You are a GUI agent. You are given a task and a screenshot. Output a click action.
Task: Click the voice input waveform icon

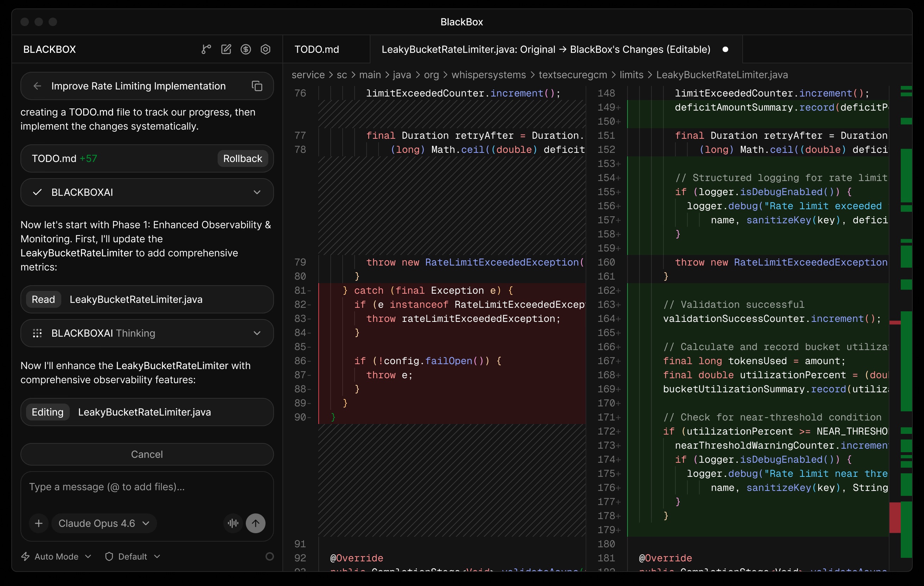pyautogui.click(x=233, y=523)
